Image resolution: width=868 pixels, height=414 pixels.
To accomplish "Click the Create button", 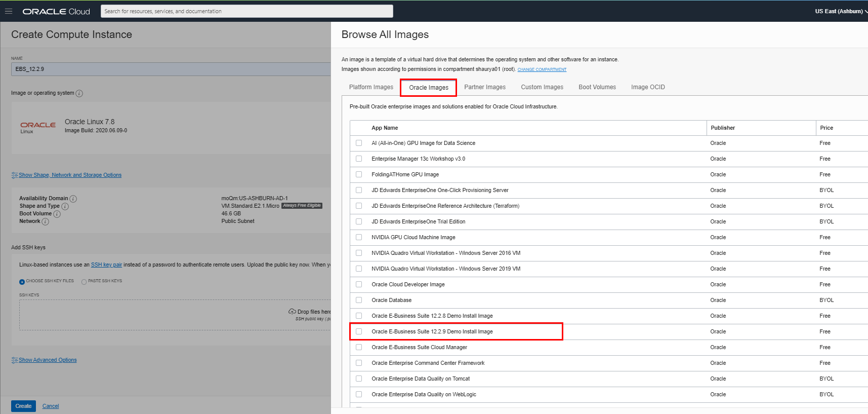I will pyautogui.click(x=23, y=406).
